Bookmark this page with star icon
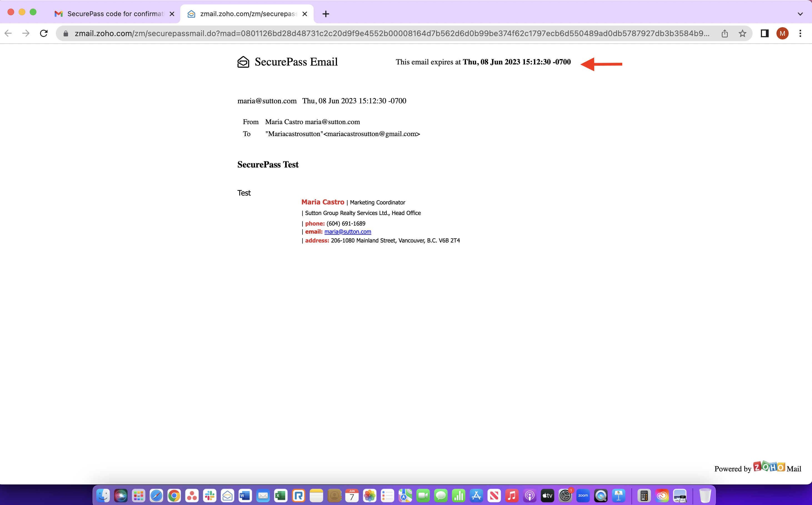Image resolution: width=812 pixels, height=505 pixels. click(x=742, y=33)
